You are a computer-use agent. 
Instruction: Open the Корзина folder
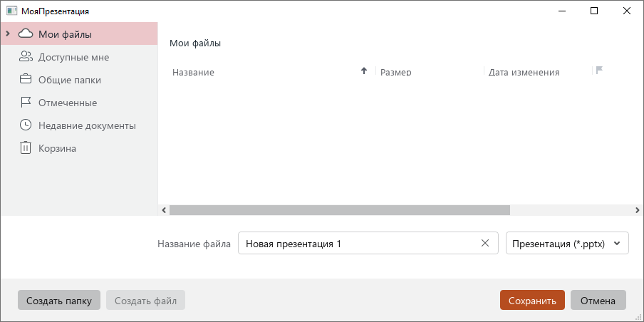[x=79, y=148]
